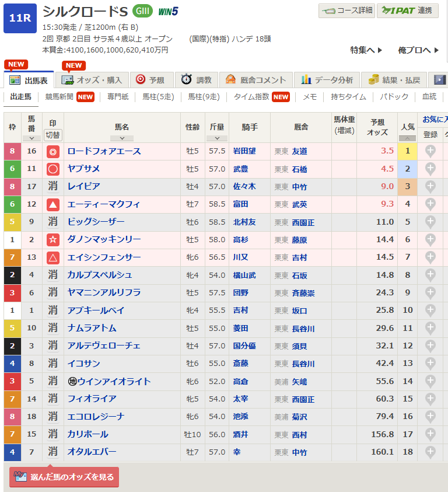Follow the 特集へ link
Image resolution: width=448 pixels, height=492 pixels.
[366, 50]
